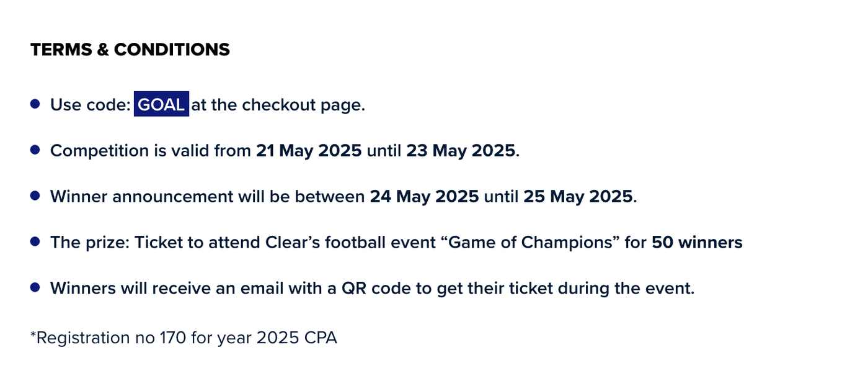Viewport: 868px width, 391px height.
Task: Select the highlighted GOAL promo code
Action: coord(161,105)
